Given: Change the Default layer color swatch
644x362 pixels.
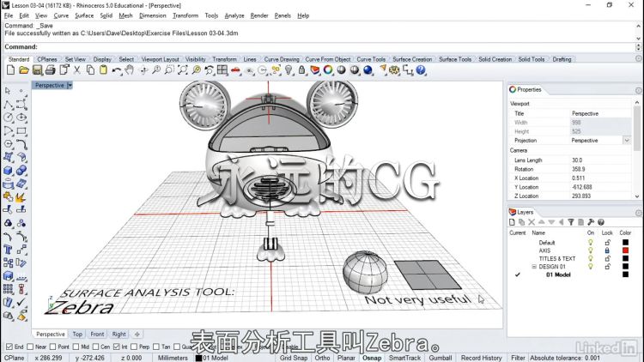Looking at the screenshot, I should (x=625, y=242).
